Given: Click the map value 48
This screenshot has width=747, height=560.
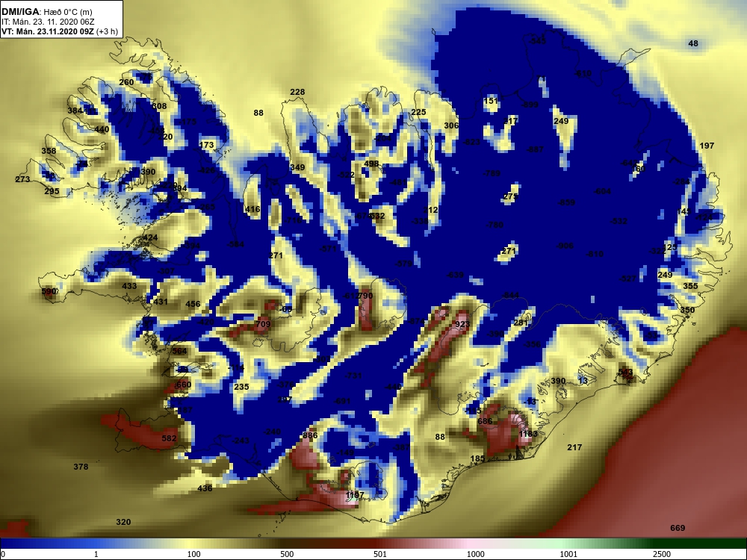Looking at the screenshot, I should coord(693,43).
